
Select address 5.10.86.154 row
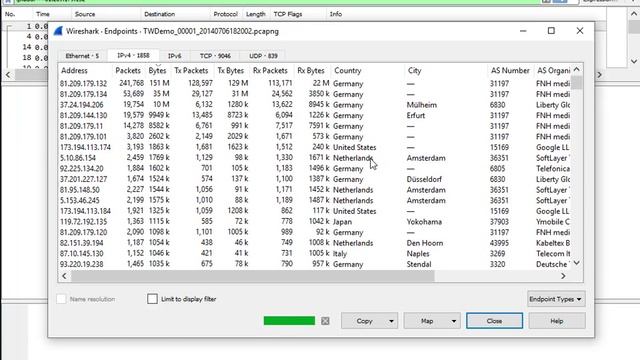tap(315, 158)
